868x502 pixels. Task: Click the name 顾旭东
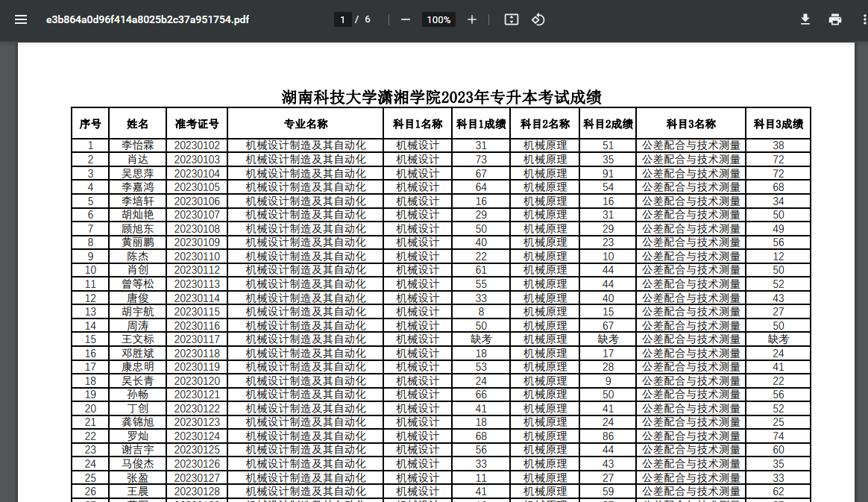(x=138, y=228)
